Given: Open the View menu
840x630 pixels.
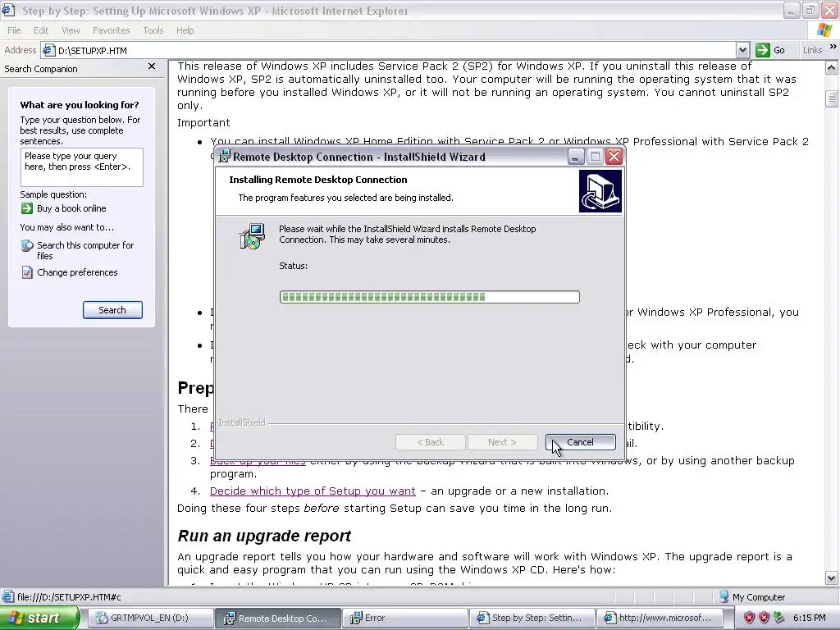Looking at the screenshot, I should pyautogui.click(x=71, y=30).
